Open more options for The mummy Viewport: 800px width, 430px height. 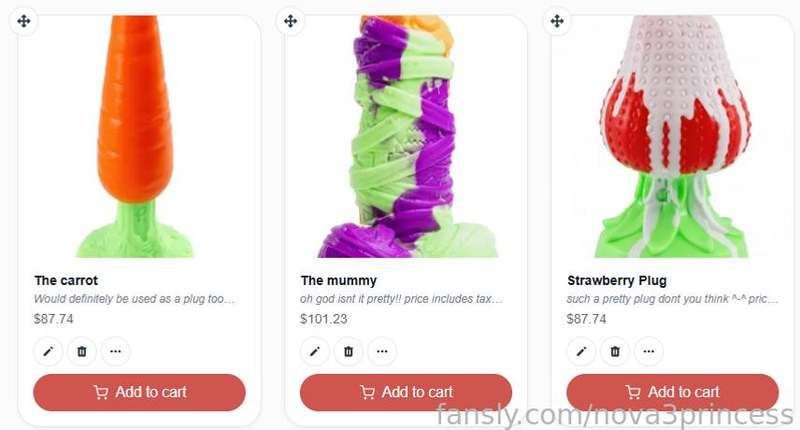click(382, 351)
